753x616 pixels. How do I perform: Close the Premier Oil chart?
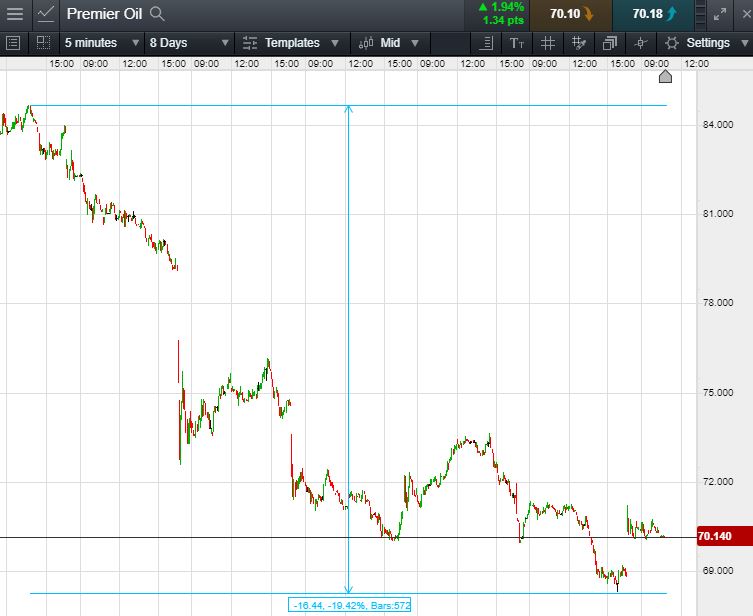pyautogui.click(x=746, y=14)
